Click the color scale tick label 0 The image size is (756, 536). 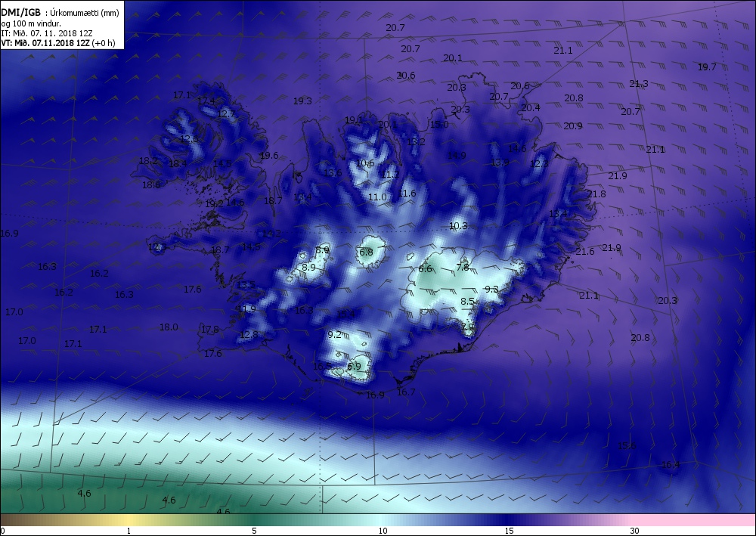pos(2,531)
